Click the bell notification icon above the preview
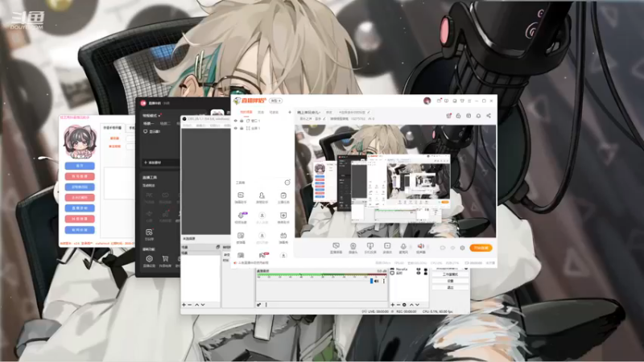The image size is (644, 362). (478, 116)
